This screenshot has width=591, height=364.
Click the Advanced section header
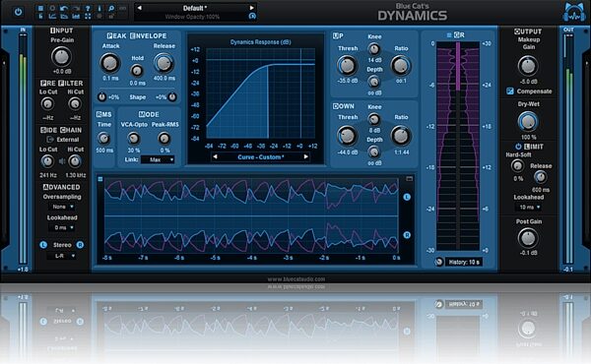[x=61, y=187]
